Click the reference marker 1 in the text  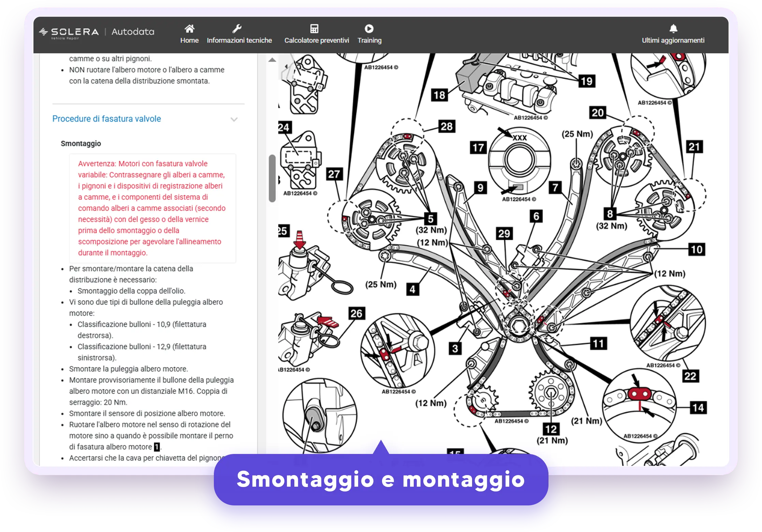(x=157, y=447)
